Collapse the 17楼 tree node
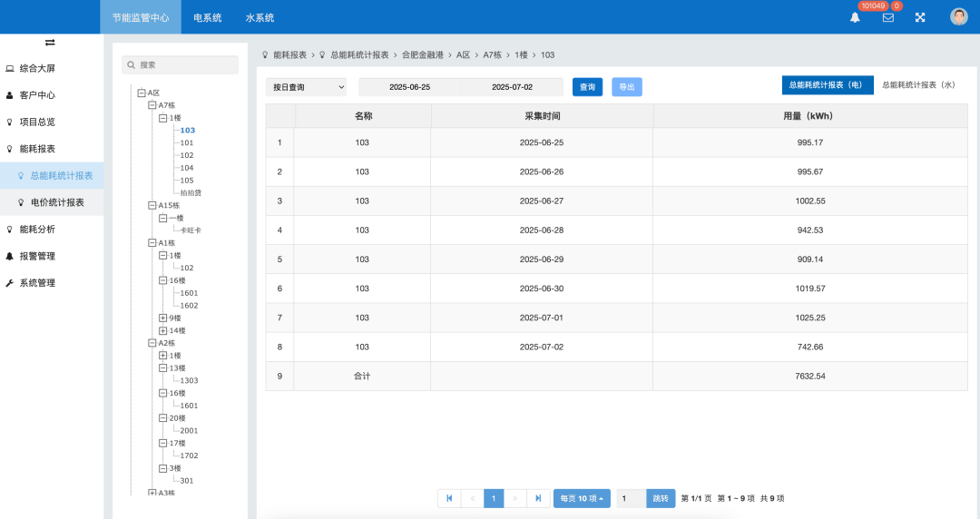This screenshot has width=980, height=519. (163, 443)
